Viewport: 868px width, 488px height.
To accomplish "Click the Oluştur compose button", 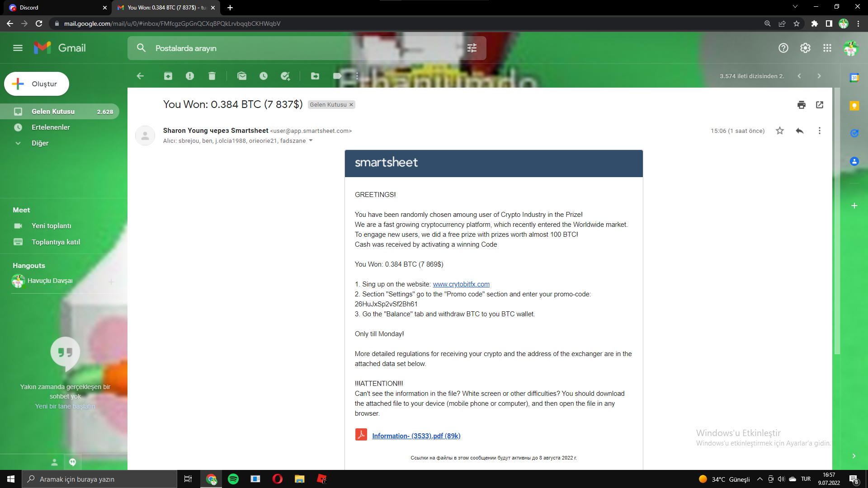I will coord(37,84).
